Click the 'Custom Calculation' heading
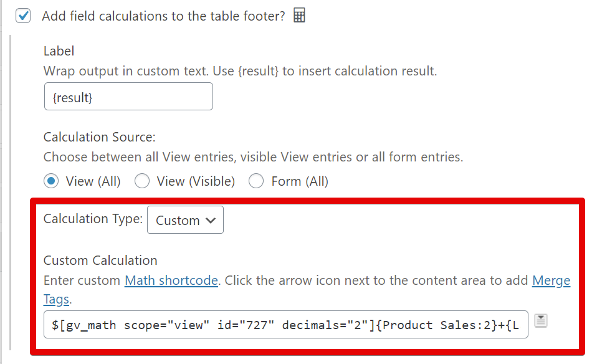This screenshot has height=364, width=592. click(100, 261)
